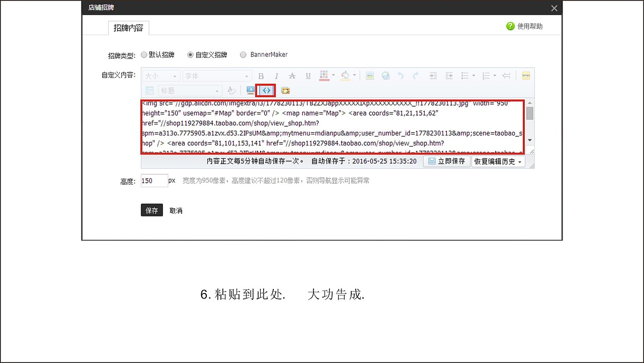The image size is (644, 363).
Task: Apply unordered bullet list
Action: (x=465, y=76)
